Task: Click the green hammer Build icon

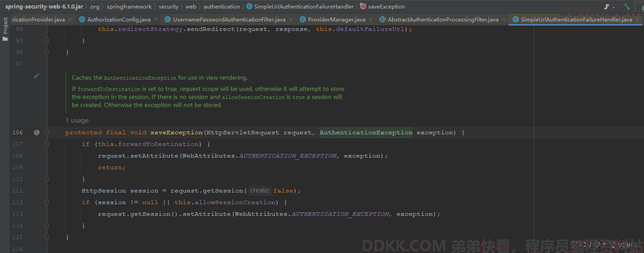Action: point(627,7)
